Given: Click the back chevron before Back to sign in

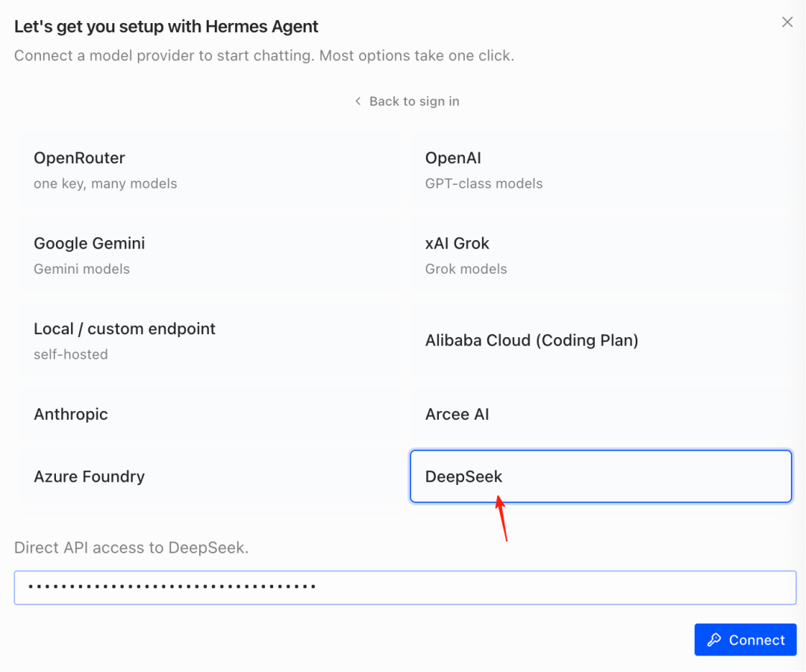Looking at the screenshot, I should 357,101.
